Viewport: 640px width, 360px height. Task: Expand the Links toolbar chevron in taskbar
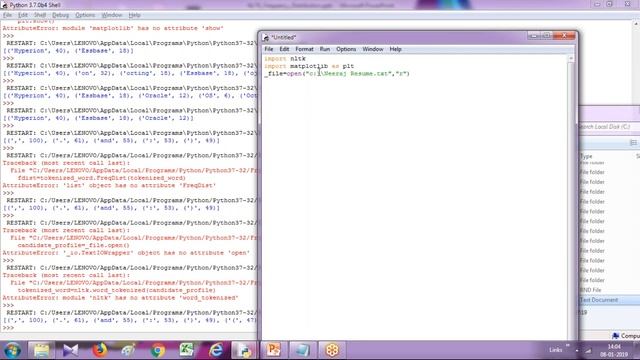click(567, 346)
